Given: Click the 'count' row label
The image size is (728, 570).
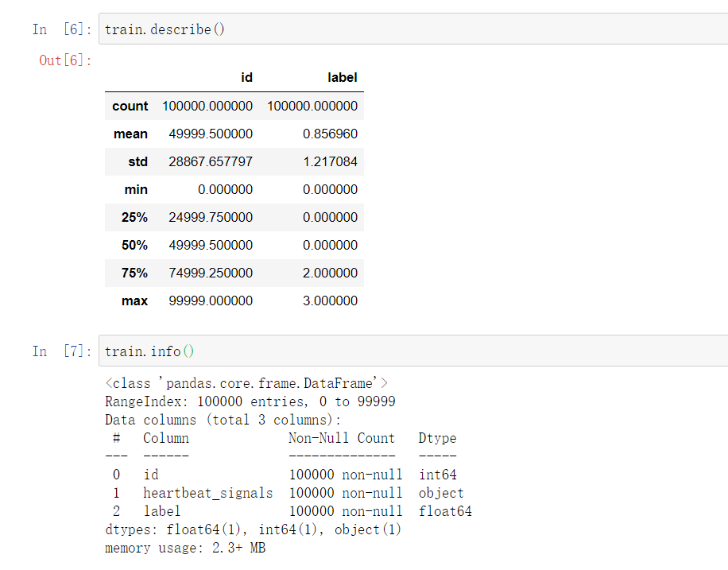Looking at the screenshot, I should (130, 106).
